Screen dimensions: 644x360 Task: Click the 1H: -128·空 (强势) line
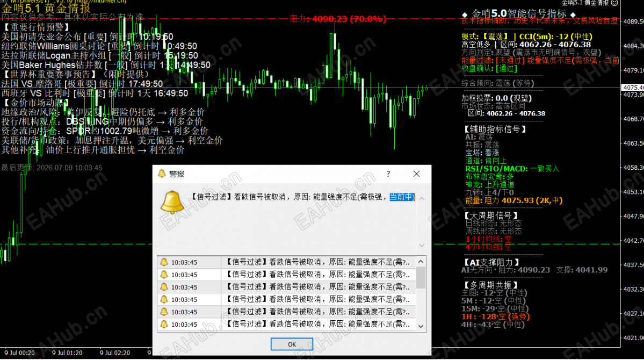[x=496, y=317]
